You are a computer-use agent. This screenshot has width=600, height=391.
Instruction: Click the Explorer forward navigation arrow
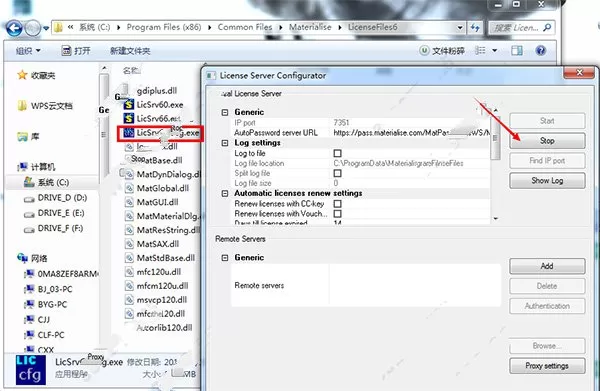(33, 28)
